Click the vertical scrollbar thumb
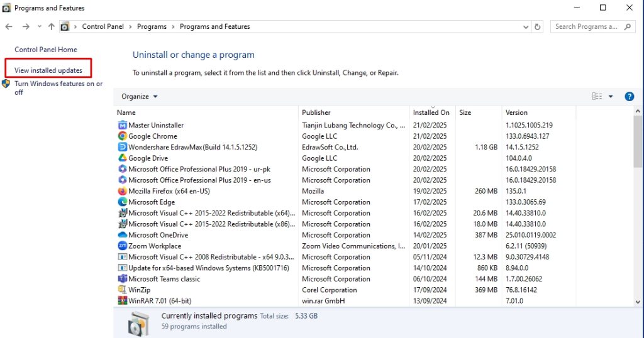Screen dimensions: 644x338 click(x=638, y=141)
